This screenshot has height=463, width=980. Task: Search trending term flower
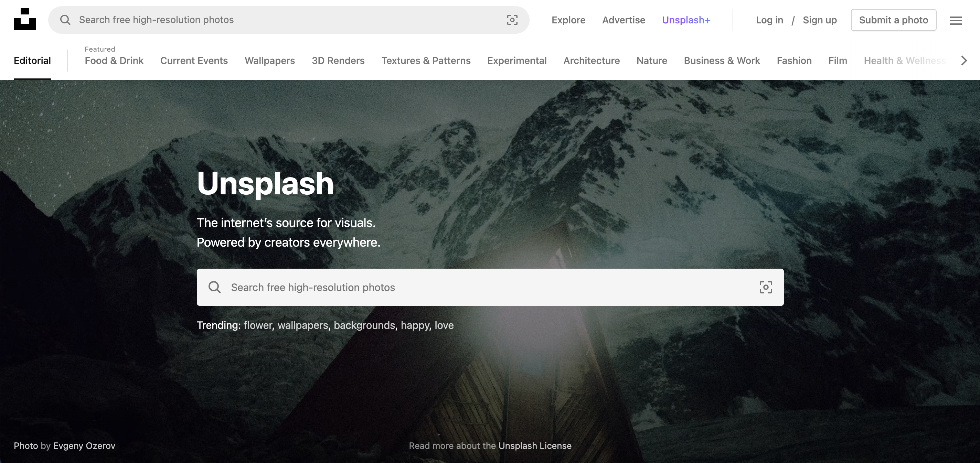point(258,325)
